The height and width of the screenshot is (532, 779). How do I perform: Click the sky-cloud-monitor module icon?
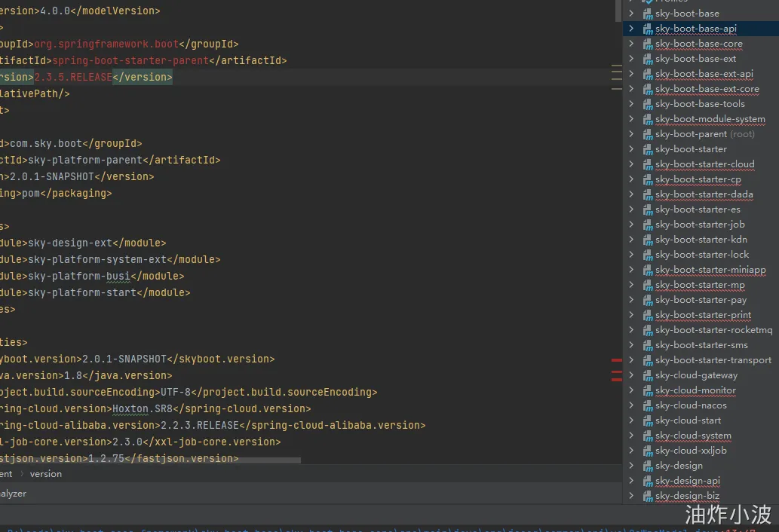[647, 390]
